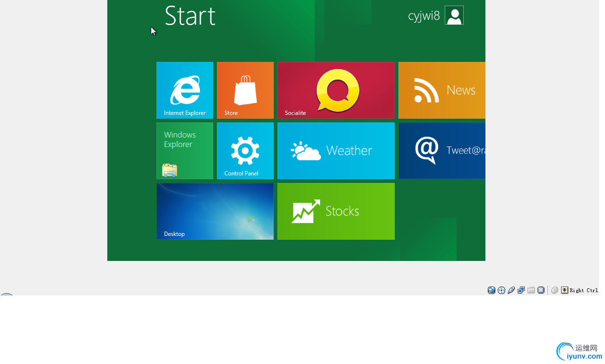Open the Tweet@rama tile
Viewport: 605px width, 364px height.
442,151
